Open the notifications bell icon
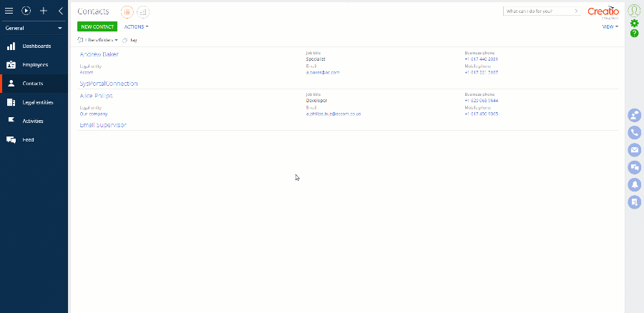This screenshot has width=644, height=313. point(634,184)
